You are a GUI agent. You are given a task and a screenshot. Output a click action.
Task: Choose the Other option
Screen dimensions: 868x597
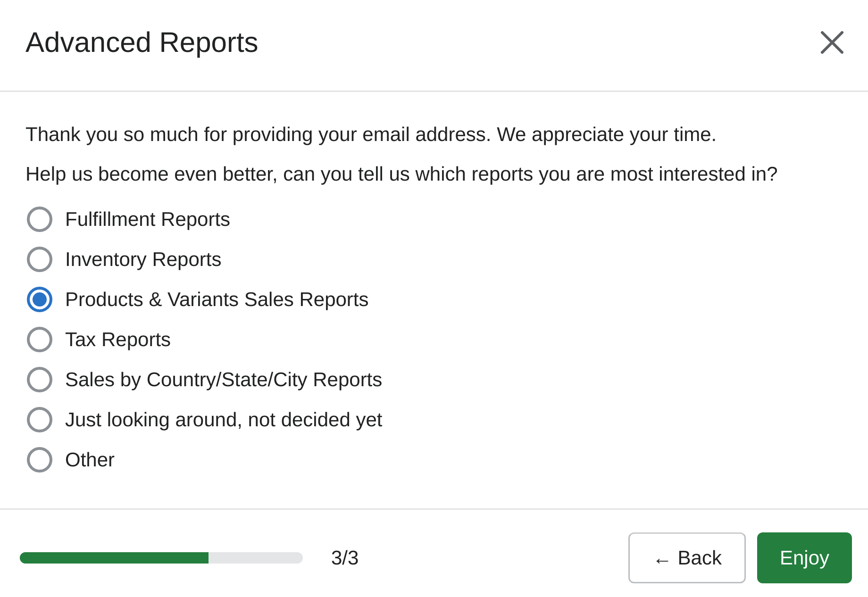pos(40,459)
